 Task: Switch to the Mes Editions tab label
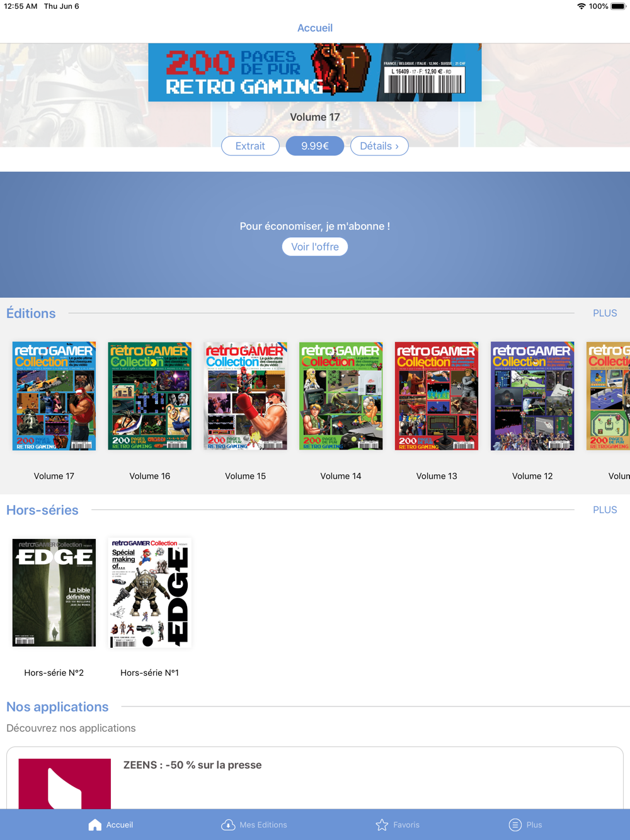(x=263, y=825)
